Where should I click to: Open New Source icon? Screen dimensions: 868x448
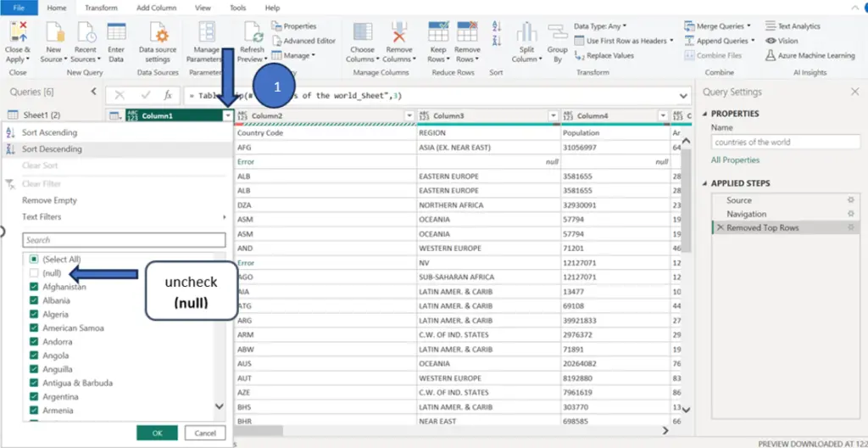(54, 32)
